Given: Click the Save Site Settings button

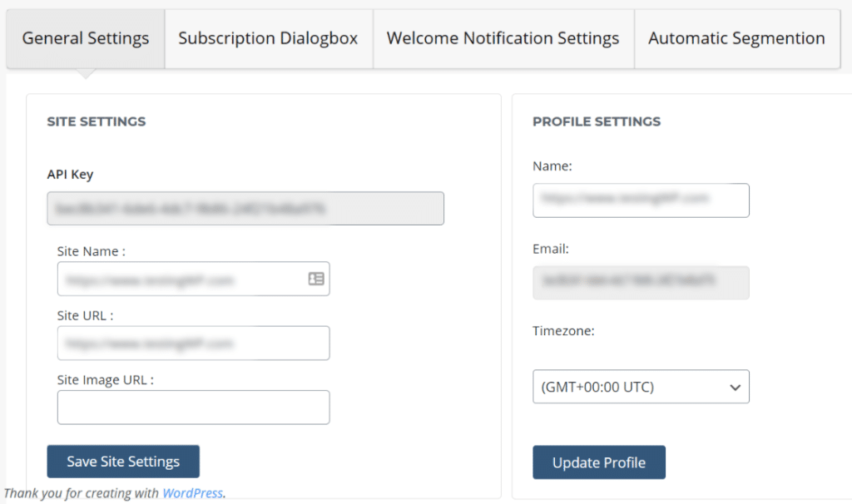Looking at the screenshot, I should pyautogui.click(x=123, y=461).
